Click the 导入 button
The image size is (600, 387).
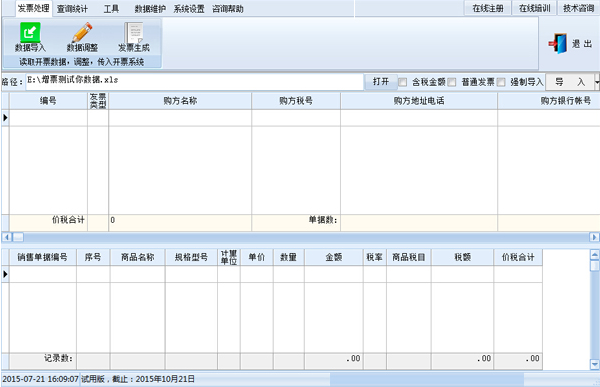[x=570, y=82]
